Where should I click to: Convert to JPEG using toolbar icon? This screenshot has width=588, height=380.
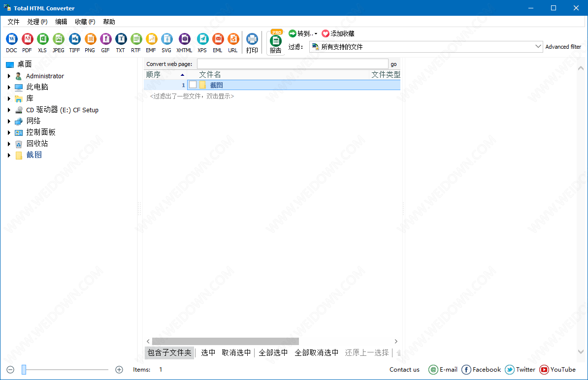(x=58, y=39)
